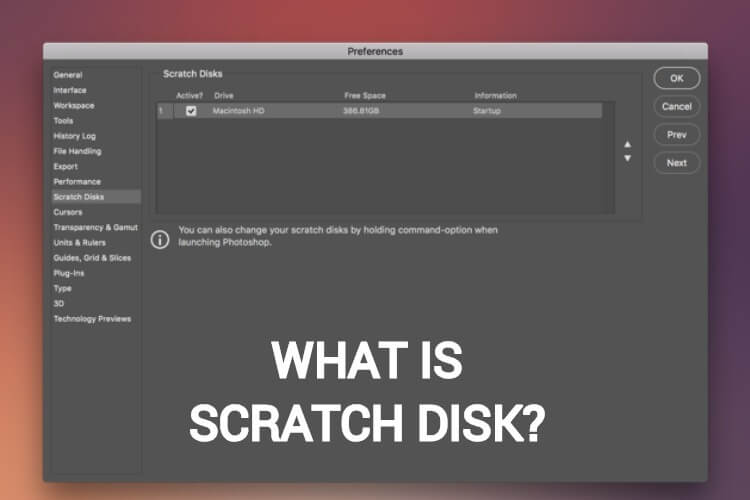Open File Handling preferences

77,151
